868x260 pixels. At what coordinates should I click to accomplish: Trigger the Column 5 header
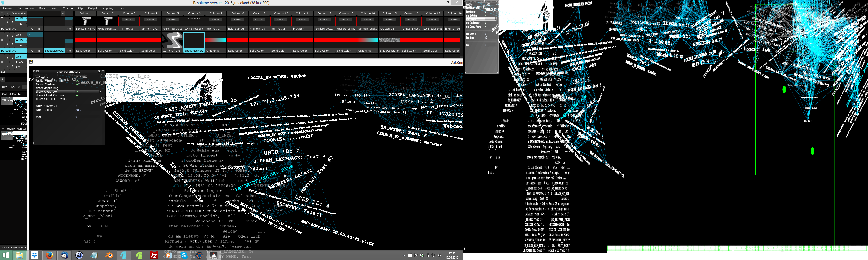click(173, 13)
